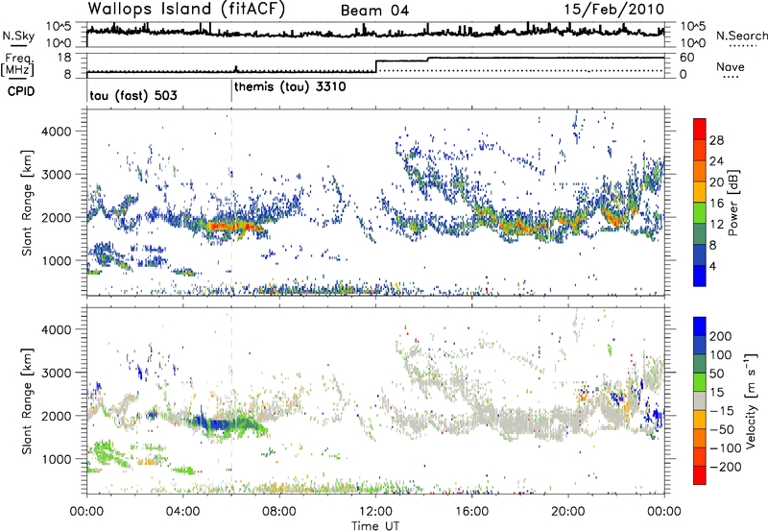
Task: Select the bright blue top Velocity bar segment
Action: pos(700,326)
